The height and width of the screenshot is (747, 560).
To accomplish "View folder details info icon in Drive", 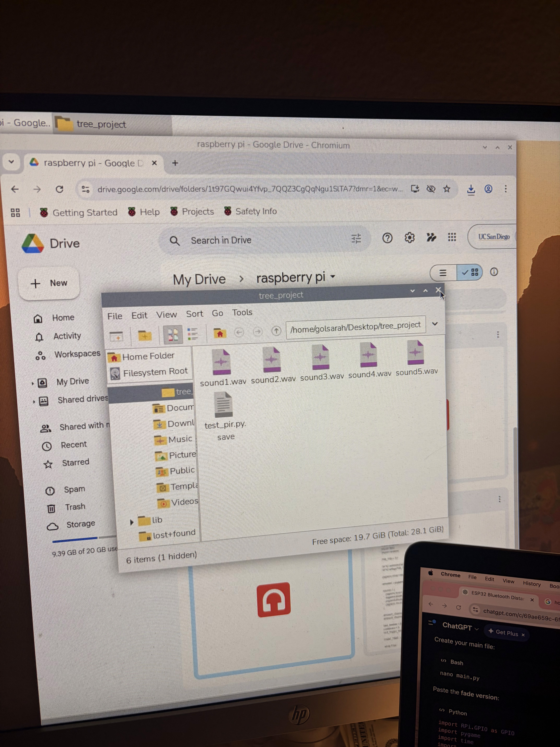I will (x=494, y=272).
